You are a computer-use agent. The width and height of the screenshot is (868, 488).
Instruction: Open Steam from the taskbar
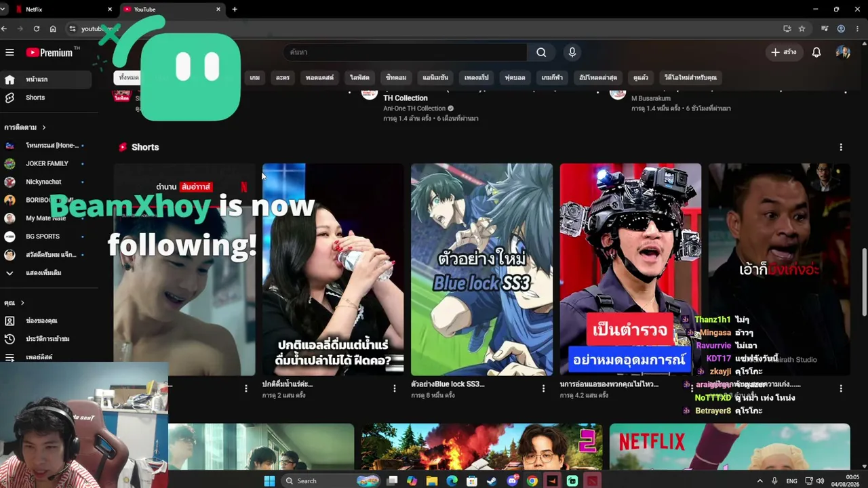click(492, 481)
